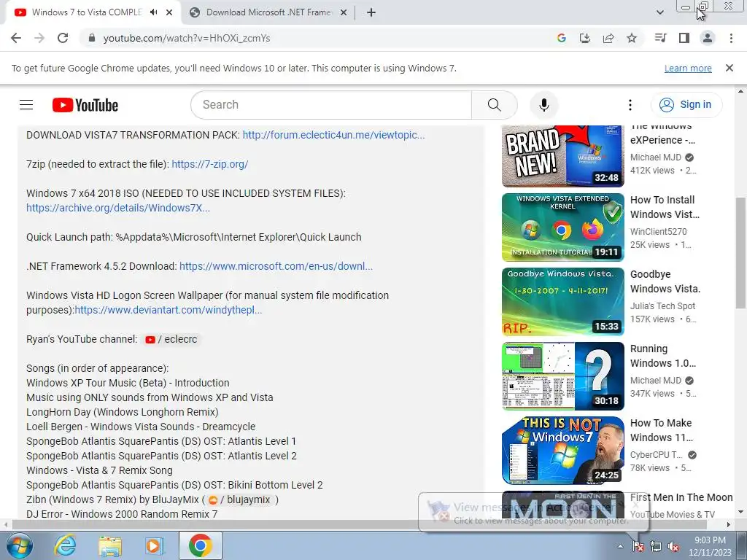Click the Google icon in address bar
This screenshot has width=747, height=560.
(562, 38)
